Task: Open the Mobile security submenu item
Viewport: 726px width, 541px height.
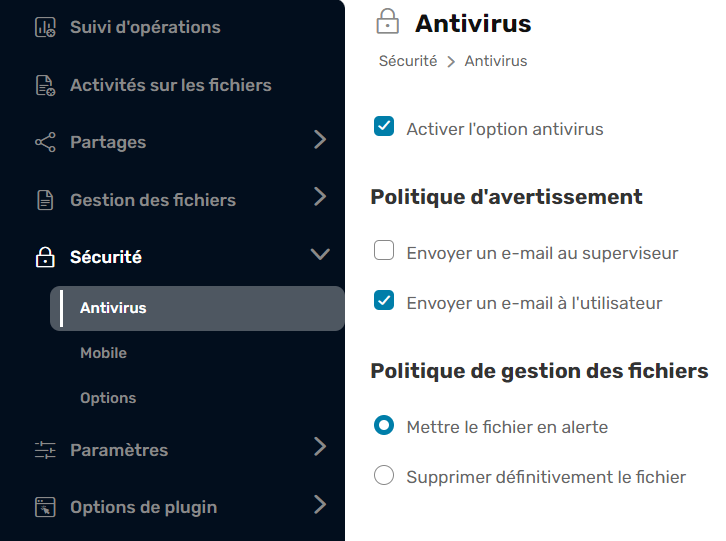Action: (x=104, y=353)
